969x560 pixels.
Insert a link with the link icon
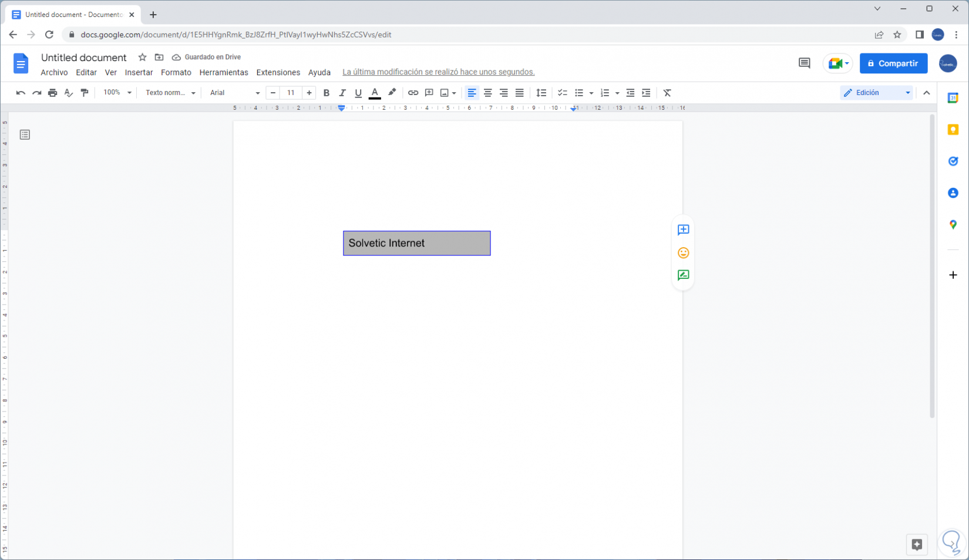413,93
